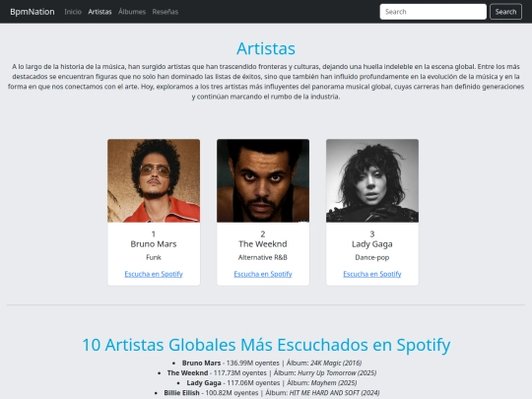Select the Artistas nav tab
This screenshot has height=399, width=532.
(x=100, y=12)
